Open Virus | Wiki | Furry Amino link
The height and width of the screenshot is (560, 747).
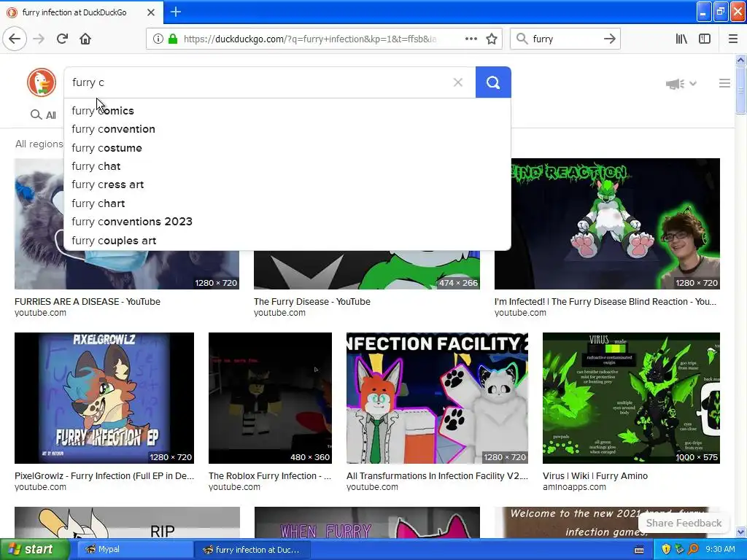click(595, 475)
